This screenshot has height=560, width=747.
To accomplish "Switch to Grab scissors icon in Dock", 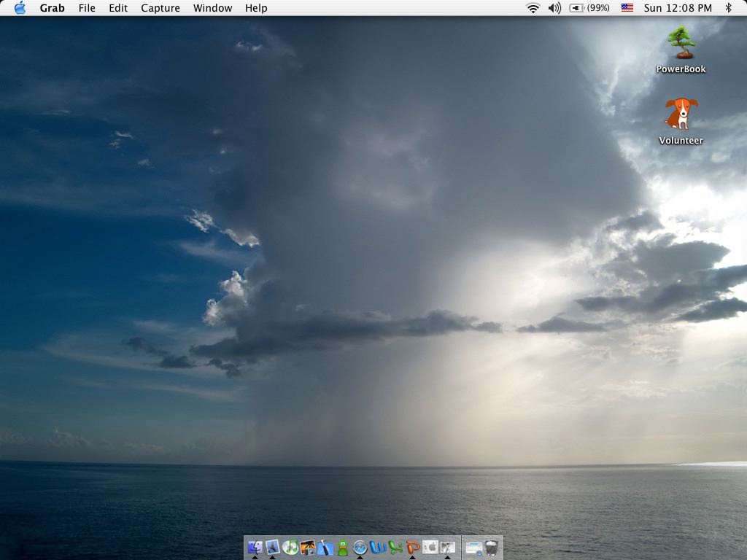I will [x=448, y=547].
